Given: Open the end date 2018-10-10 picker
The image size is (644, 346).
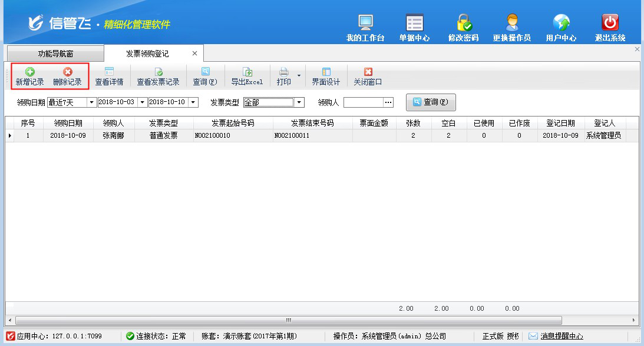Looking at the screenshot, I should (193, 102).
